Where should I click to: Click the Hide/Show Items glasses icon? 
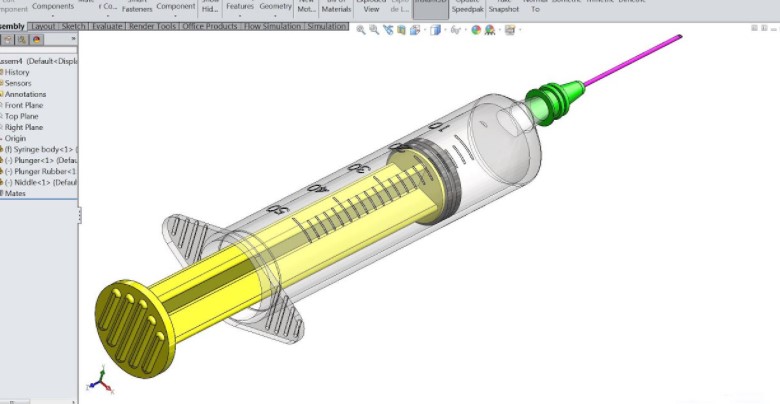[455, 30]
